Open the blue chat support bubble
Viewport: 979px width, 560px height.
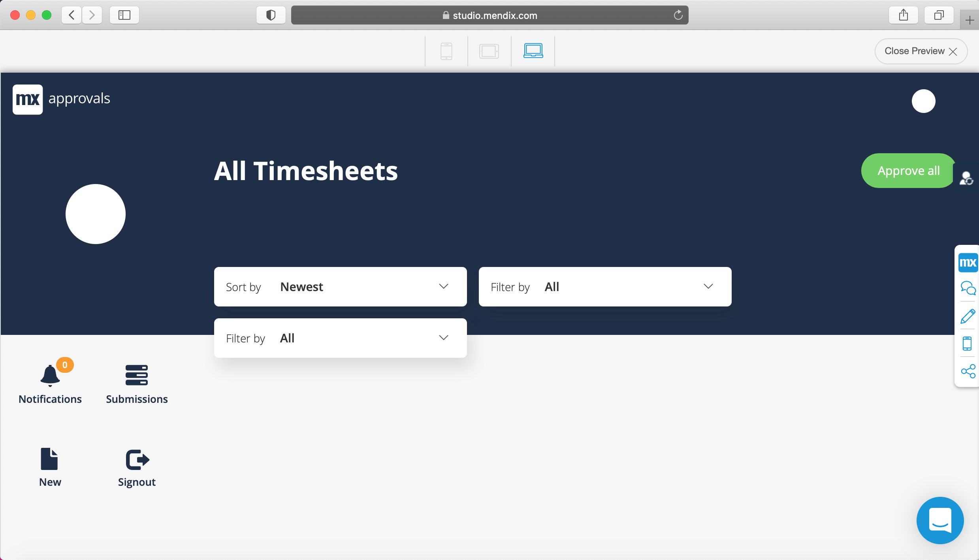tap(940, 520)
